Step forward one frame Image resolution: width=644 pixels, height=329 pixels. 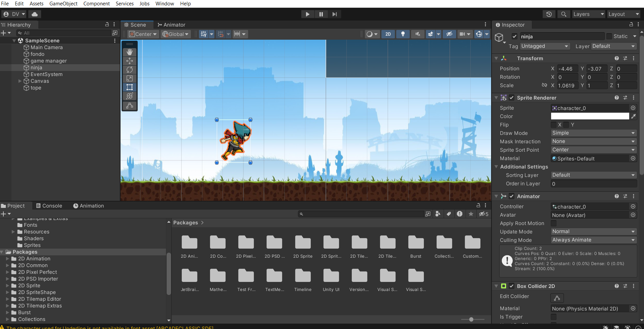(x=334, y=14)
